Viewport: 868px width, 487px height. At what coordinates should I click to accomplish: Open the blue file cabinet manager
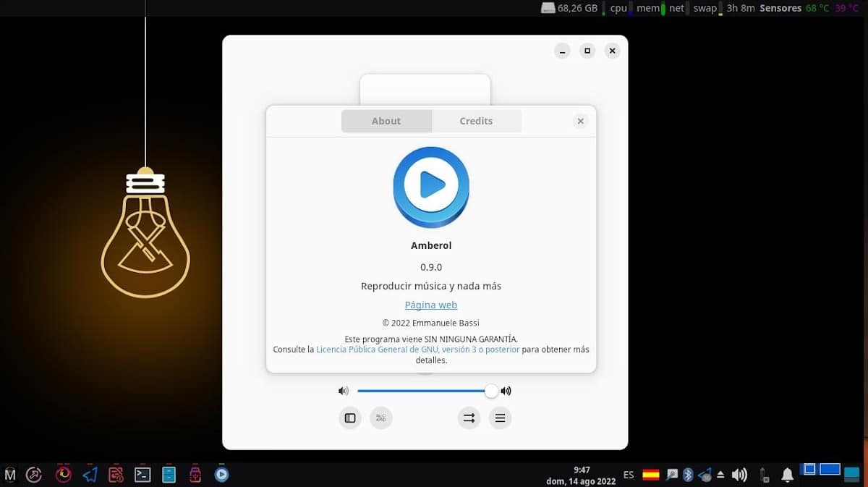click(x=169, y=475)
